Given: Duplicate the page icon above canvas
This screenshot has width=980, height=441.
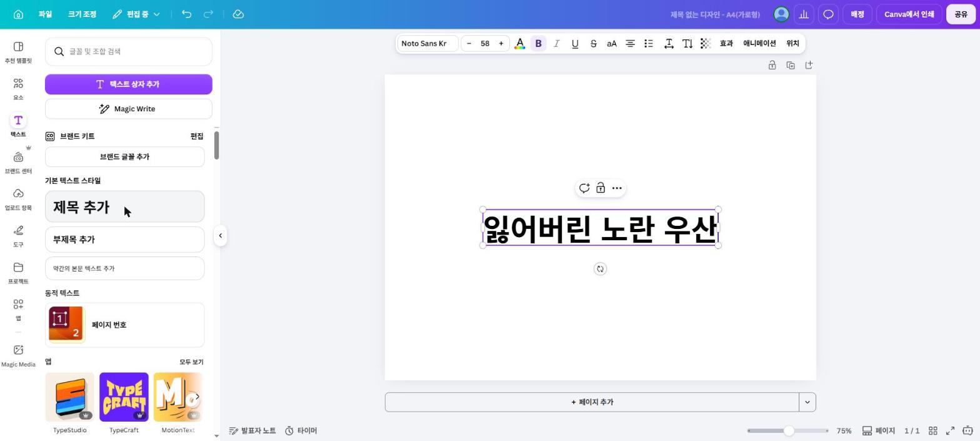Looking at the screenshot, I should point(790,65).
